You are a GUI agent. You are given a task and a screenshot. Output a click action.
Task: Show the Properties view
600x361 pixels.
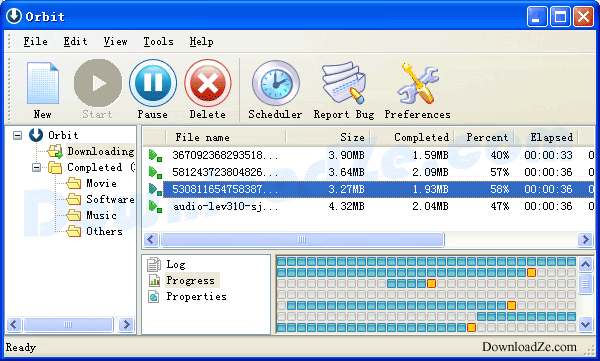pyautogui.click(x=196, y=296)
